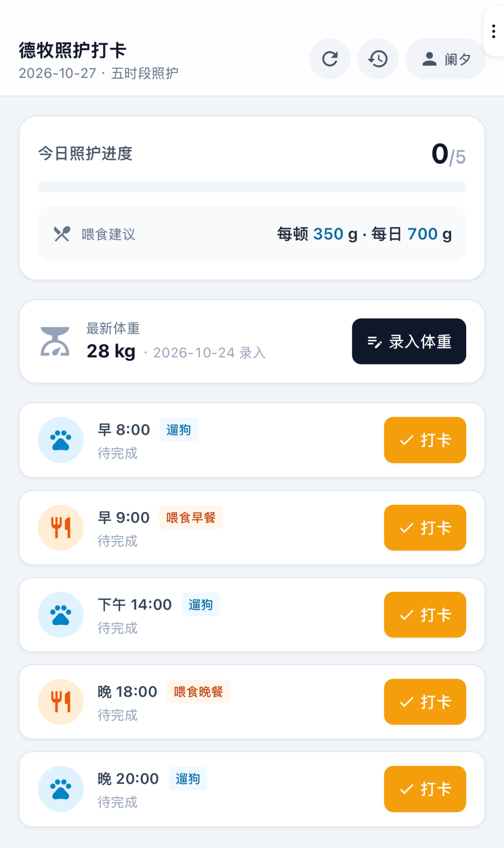Screen dimensions: 504x848
Task: Click the weight scale icon
Action: [55, 341]
